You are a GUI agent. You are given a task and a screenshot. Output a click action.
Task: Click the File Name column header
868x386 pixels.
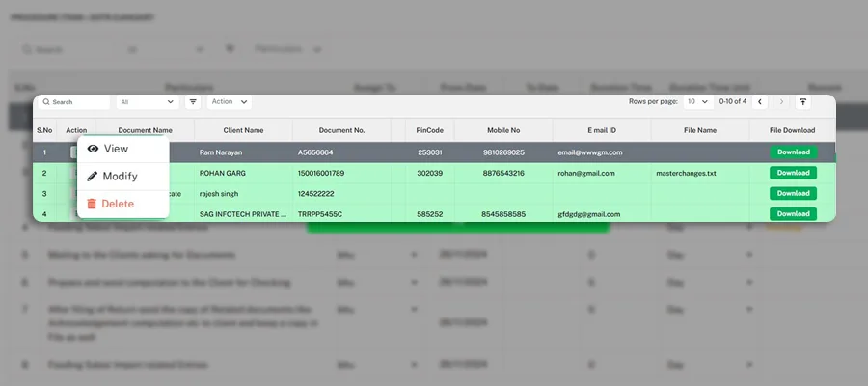point(700,130)
